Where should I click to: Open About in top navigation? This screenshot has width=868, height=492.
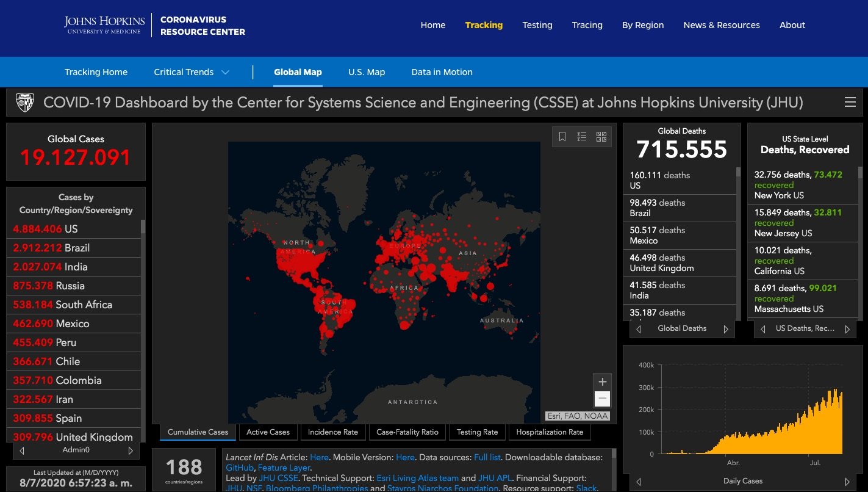pyautogui.click(x=792, y=25)
